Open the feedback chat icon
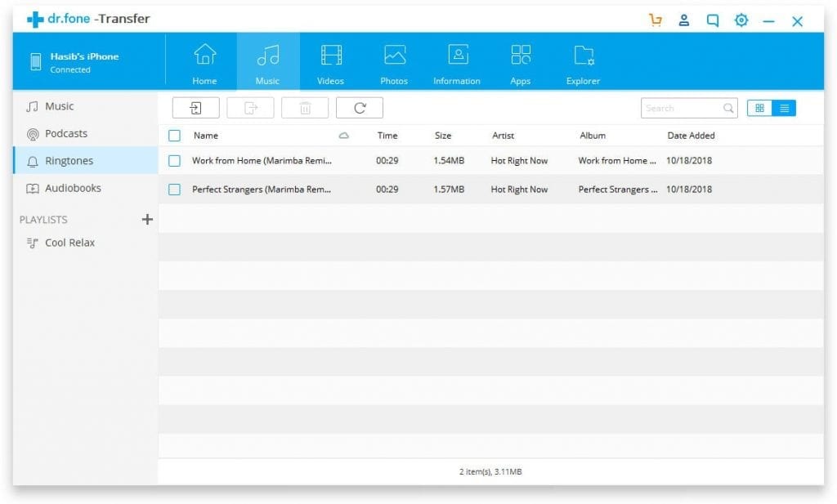Viewport: 837px width, 504px height. pos(712,20)
